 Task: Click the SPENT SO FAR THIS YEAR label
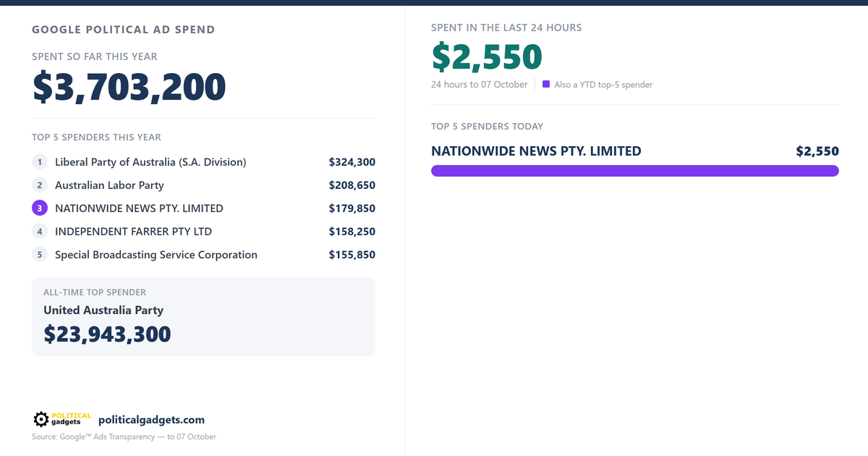pyautogui.click(x=94, y=56)
